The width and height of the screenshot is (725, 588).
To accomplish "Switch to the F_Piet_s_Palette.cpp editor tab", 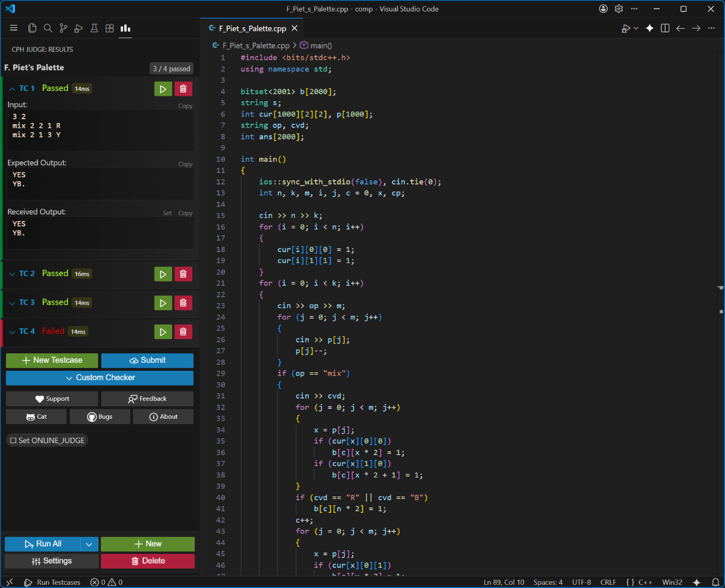I will click(x=252, y=28).
